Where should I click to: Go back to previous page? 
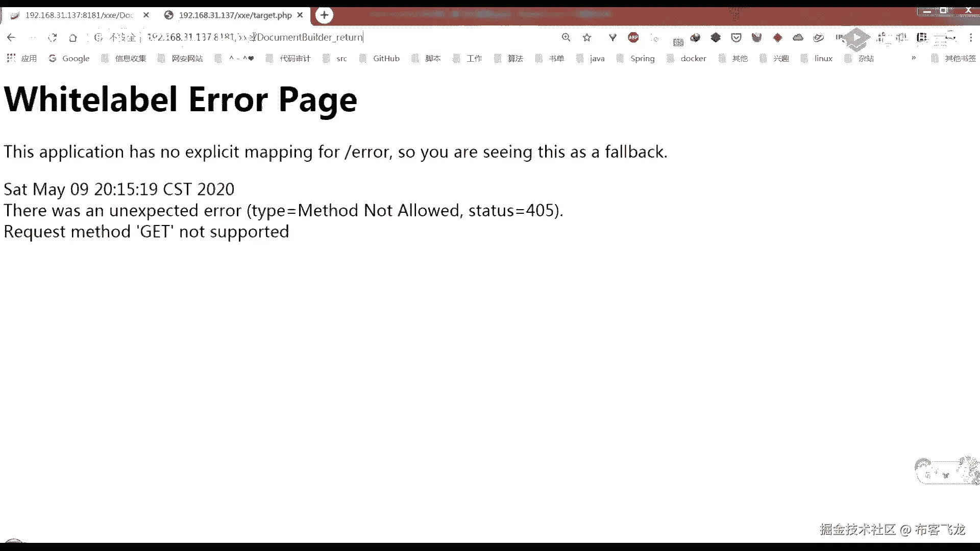click(x=11, y=37)
